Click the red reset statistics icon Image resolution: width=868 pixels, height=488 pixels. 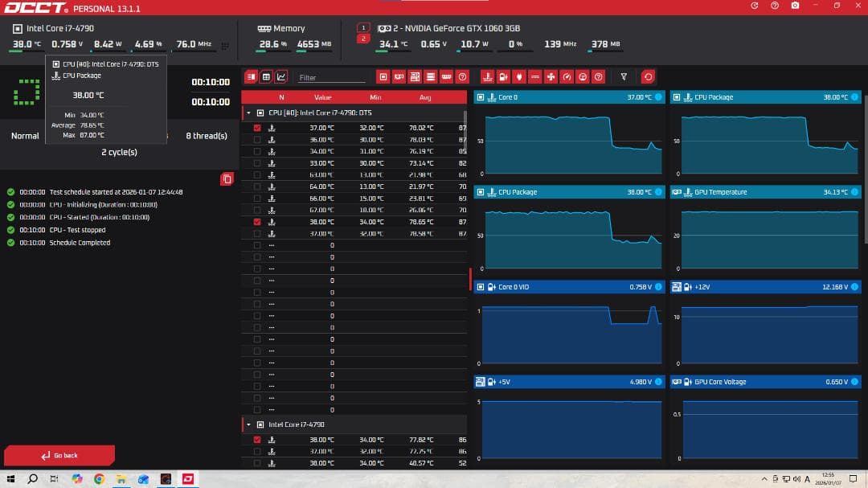coord(648,77)
